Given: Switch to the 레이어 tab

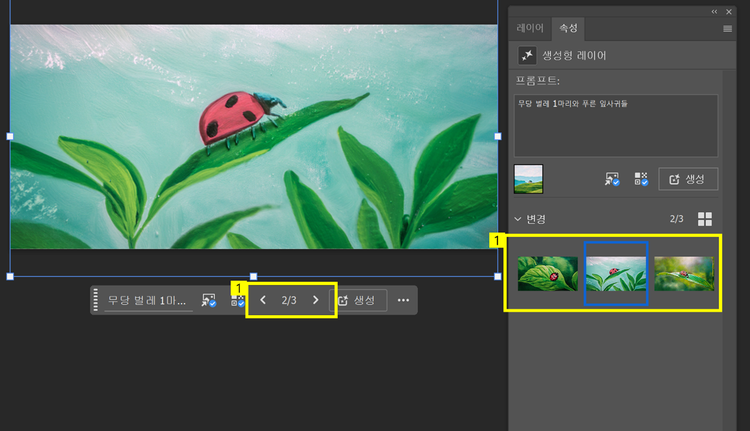Looking at the screenshot, I should 530,28.
